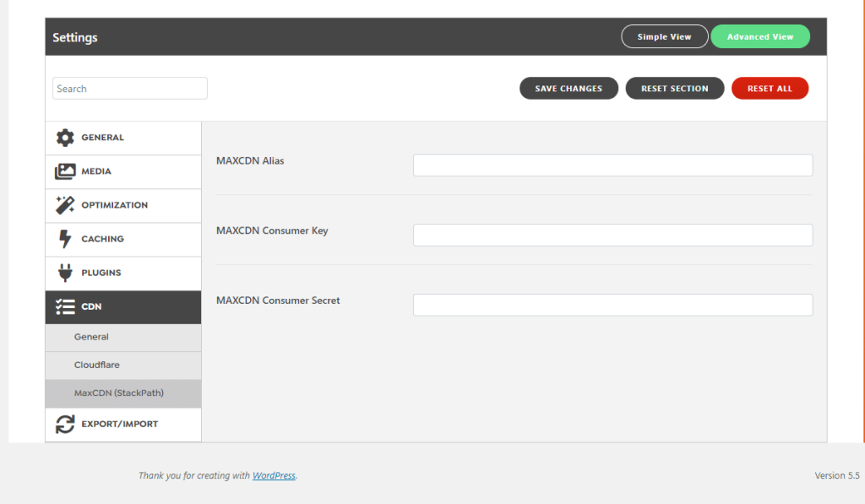Screen dimensions: 865x504
Task: Open the EXPORT/IMPORT section
Action: point(123,425)
